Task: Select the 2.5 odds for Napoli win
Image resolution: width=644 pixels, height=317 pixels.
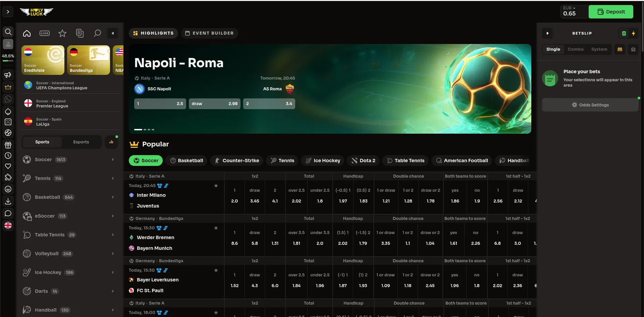Action: (x=160, y=103)
